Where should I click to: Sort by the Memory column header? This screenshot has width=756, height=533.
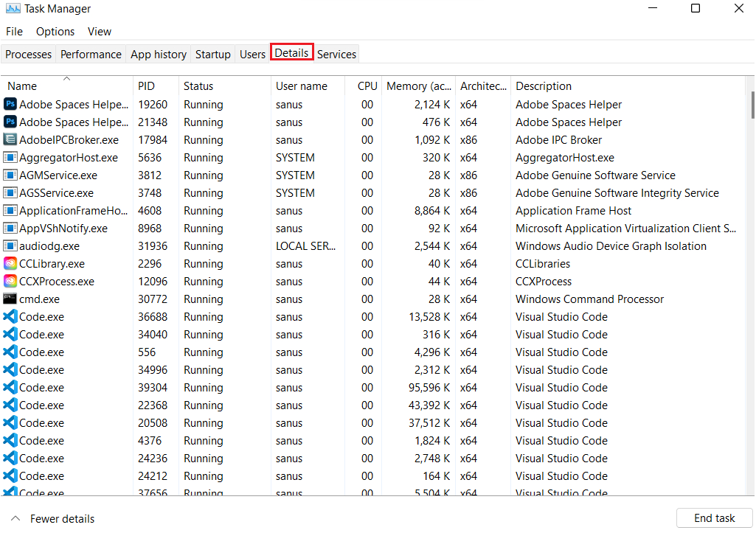pos(418,86)
